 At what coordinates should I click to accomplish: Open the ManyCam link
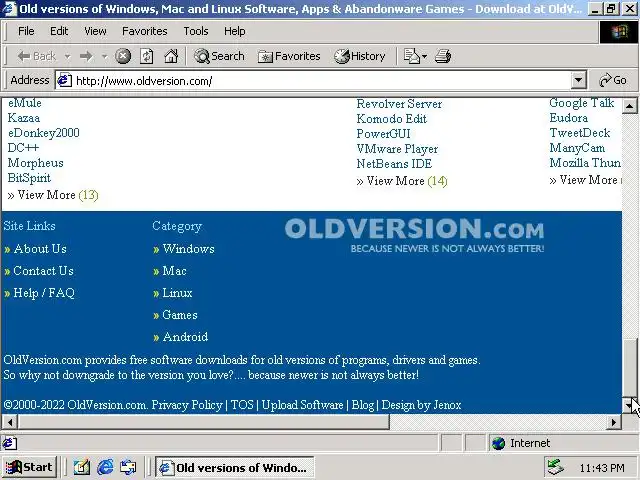tap(577, 148)
